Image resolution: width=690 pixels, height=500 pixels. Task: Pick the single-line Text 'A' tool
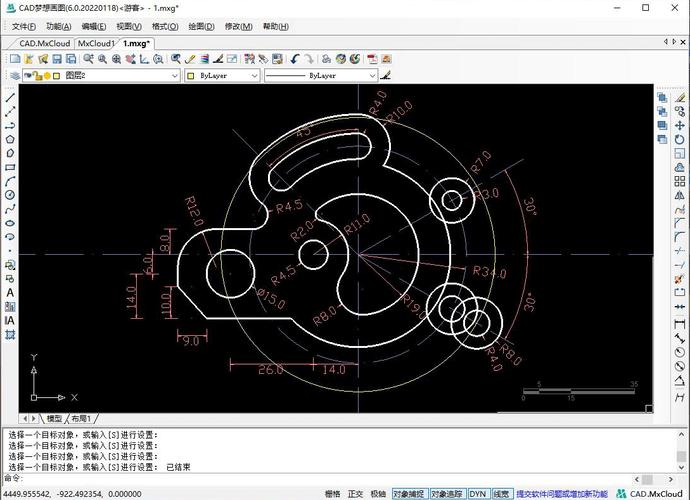[10, 293]
